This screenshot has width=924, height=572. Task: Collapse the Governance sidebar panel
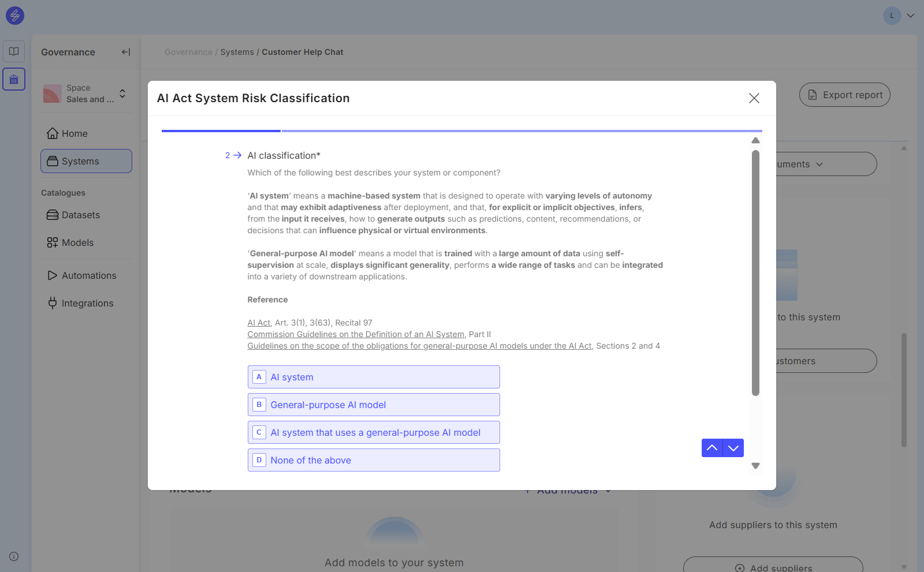(x=126, y=52)
